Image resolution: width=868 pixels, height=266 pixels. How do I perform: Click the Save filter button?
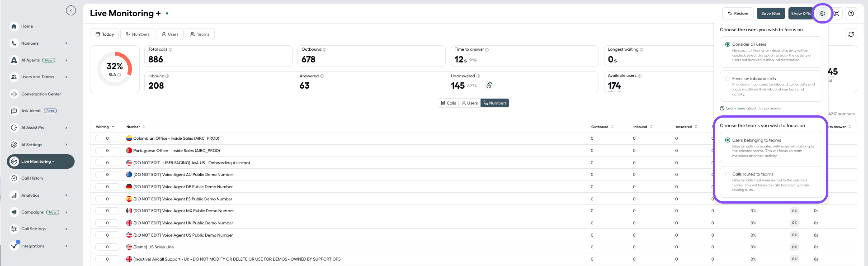point(771,14)
